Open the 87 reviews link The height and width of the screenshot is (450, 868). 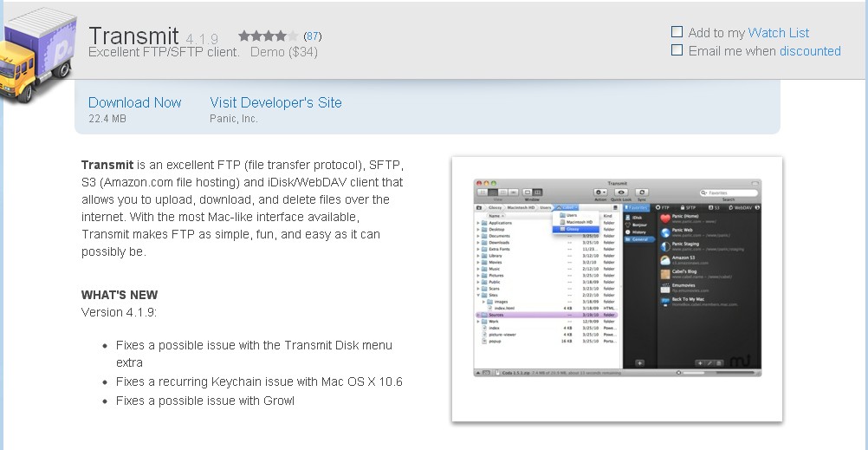coord(313,36)
